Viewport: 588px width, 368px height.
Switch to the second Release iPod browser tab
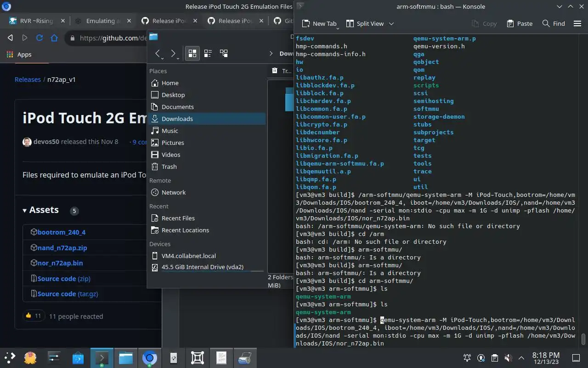click(x=235, y=21)
